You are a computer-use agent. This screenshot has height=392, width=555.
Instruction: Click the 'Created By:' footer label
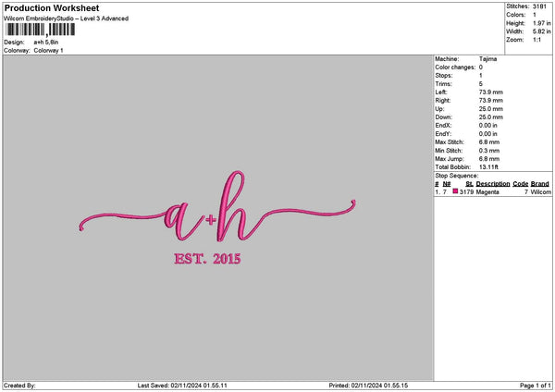tap(19, 386)
